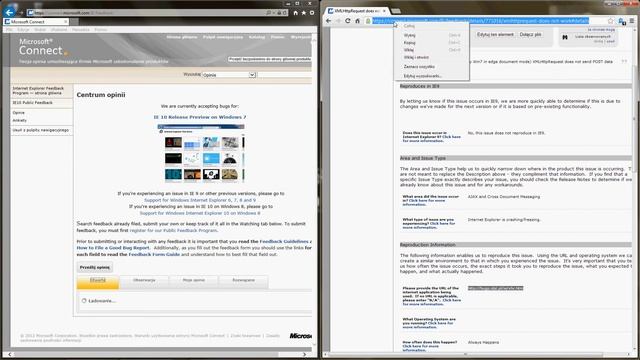The width and height of the screenshot is (640, 360).
Task: Open 'IE 10 Release Preview on Windows 7' link
Action: [x=200, y=117]
